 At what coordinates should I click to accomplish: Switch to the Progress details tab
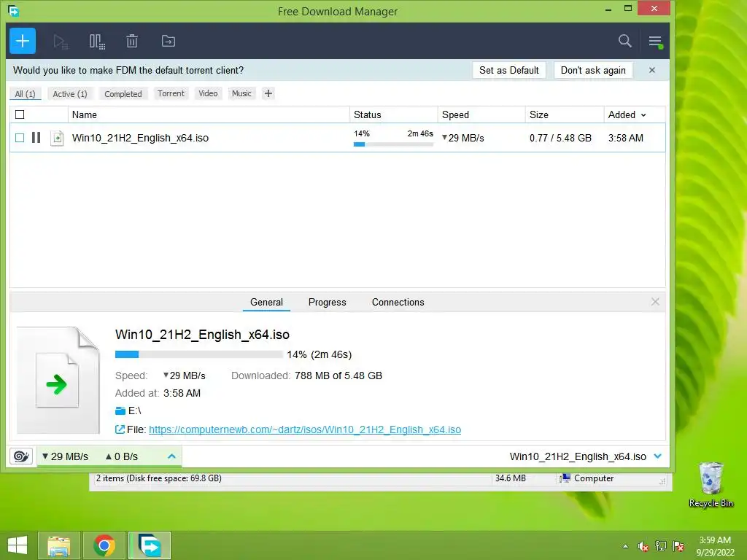coord(328,302)
